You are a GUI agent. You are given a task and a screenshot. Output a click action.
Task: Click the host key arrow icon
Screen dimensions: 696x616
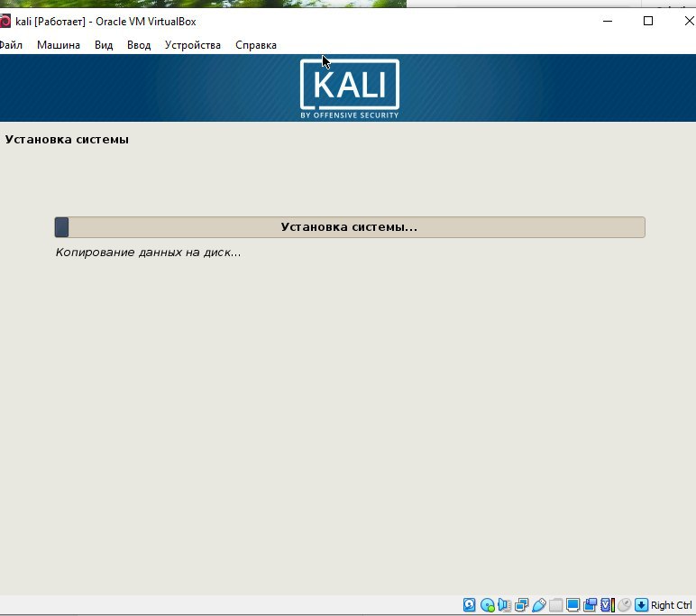(x=641, y=604)
